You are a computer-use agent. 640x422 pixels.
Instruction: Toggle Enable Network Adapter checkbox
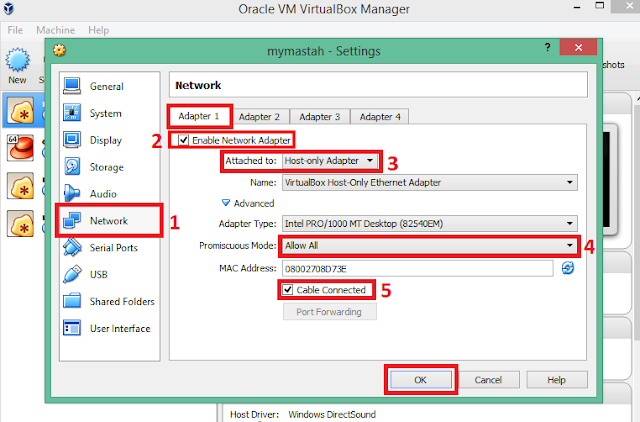(183, 140)
